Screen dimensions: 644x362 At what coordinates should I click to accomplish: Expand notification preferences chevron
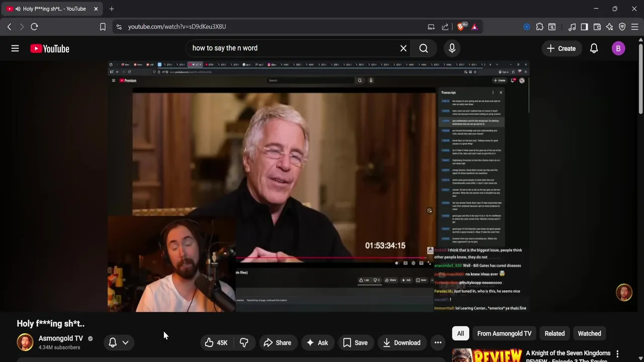pyautogui.click(x=125, y=342)
